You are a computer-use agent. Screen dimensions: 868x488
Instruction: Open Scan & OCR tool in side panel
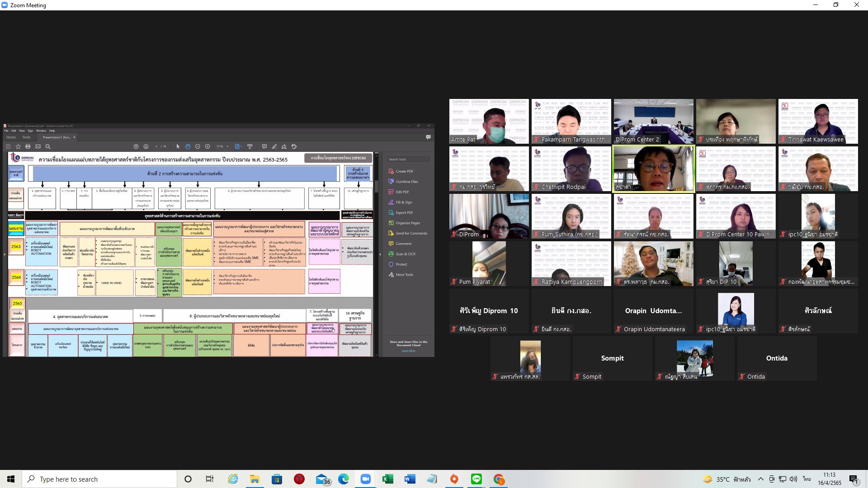[x=402, y=254]
